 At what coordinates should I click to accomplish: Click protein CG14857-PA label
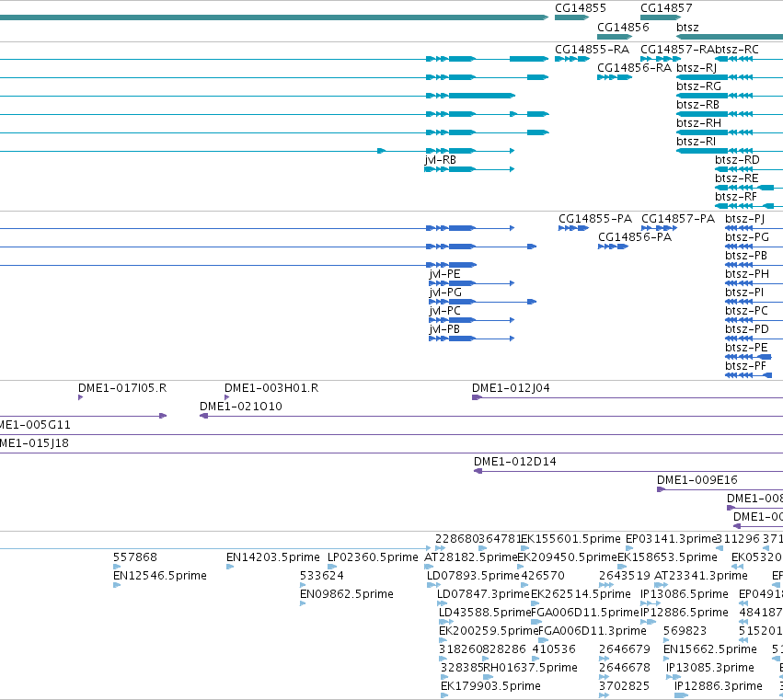point(677,219)
